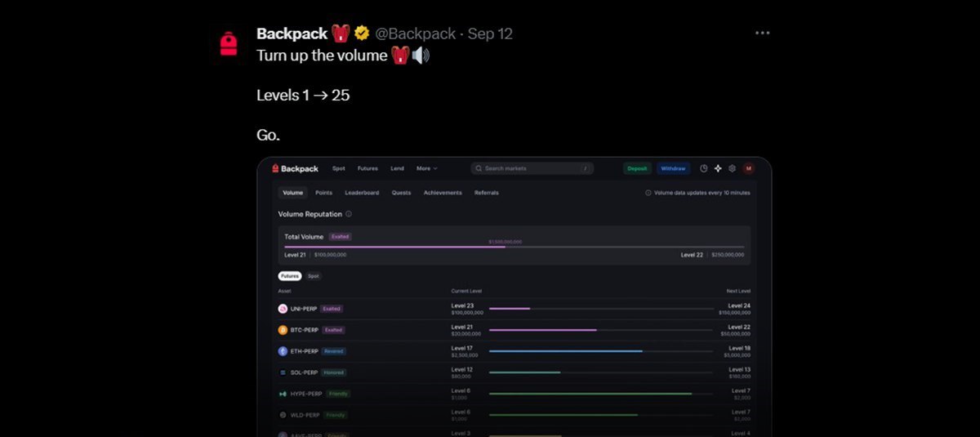Image resolution: width=980 pixels, height=437 pixels.
Task: Switch to the Leaderboard tab
Action: 362,193
